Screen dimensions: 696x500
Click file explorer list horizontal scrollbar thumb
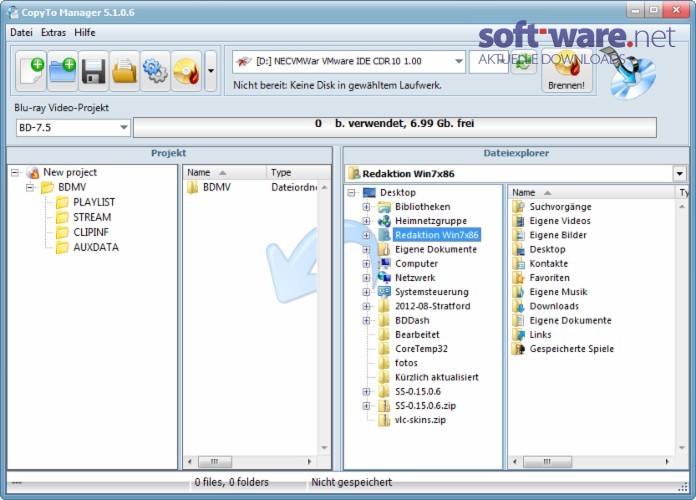[x=547, y=462]
